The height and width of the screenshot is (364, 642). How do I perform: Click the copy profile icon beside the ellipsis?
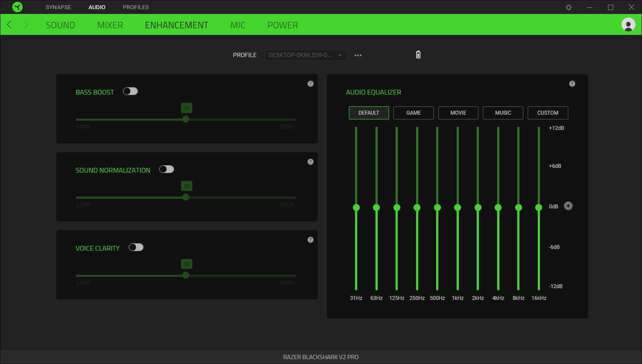(418, 54)
